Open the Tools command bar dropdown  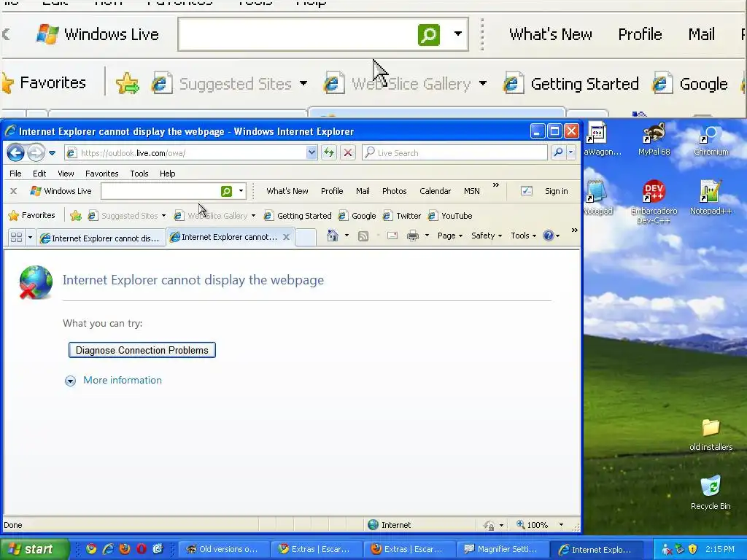pyautogui.click(x=523, y=236)
